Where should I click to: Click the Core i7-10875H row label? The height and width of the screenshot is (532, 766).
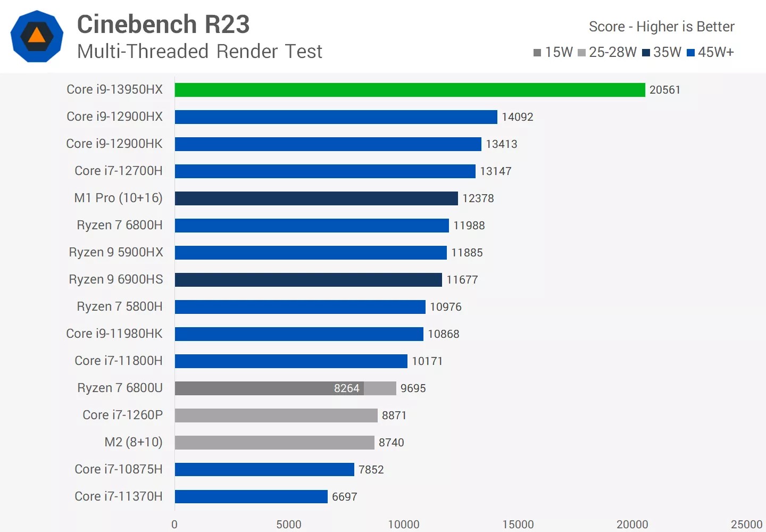tap(119, 469)
